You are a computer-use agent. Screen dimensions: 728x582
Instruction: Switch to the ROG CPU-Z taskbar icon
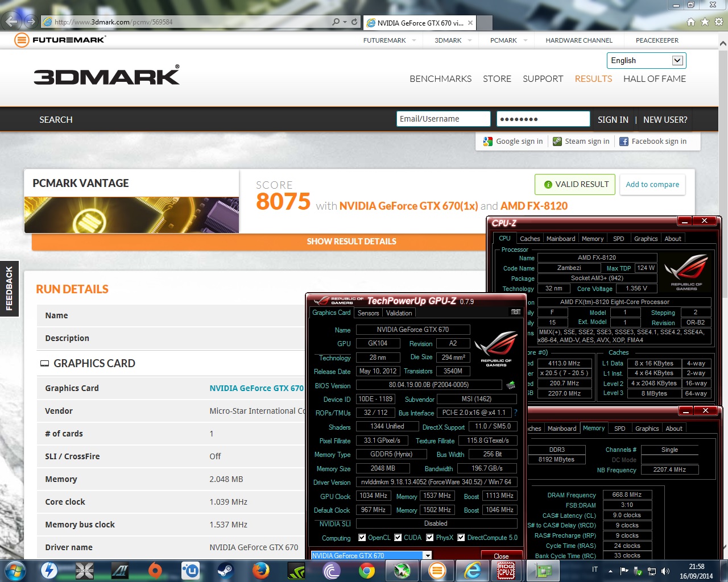click(506, 570)
